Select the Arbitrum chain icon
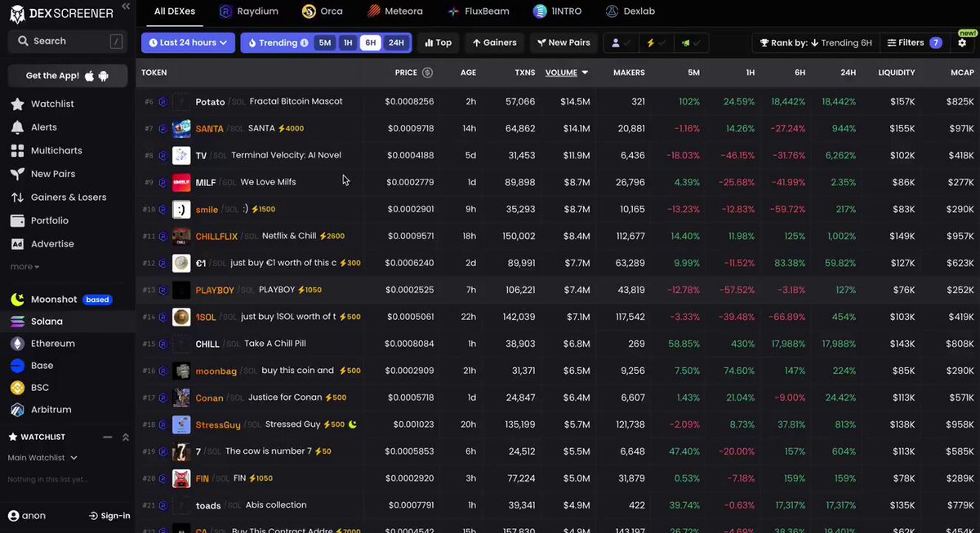The width and height of the screenshot is (980, 533). pyautogui.click(x=17, y=410)
